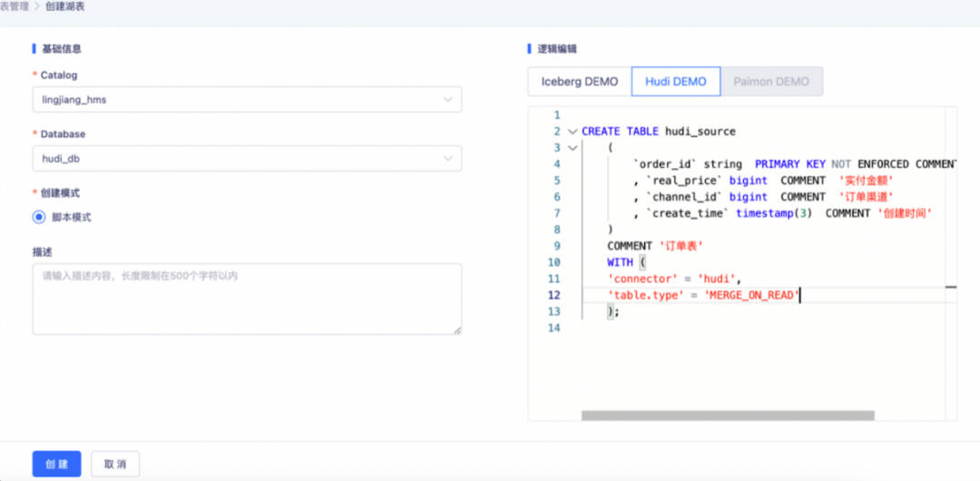The image size is (980, 481).
Task: Click the `real_price` bigint code line
Action: (763, 181)
